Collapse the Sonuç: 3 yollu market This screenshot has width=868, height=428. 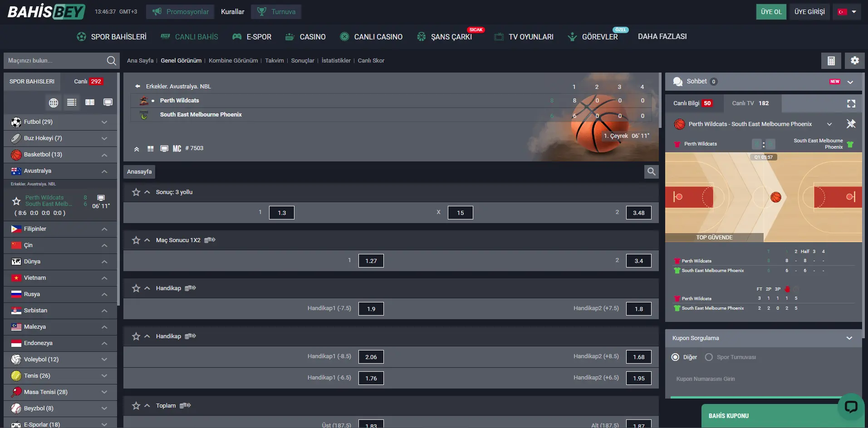[x=147, y=192]
